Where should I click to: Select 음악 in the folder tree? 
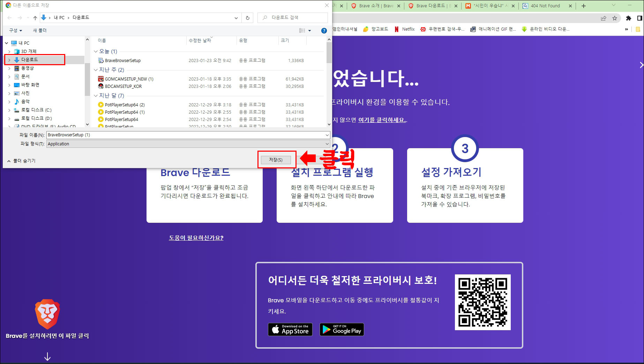tap(25, 101)
